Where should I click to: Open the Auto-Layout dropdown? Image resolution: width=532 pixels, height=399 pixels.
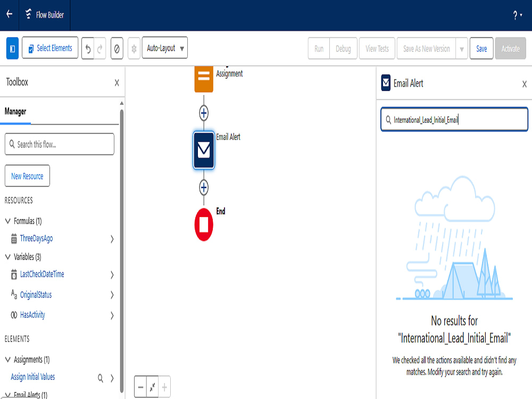tap(165, 48)
